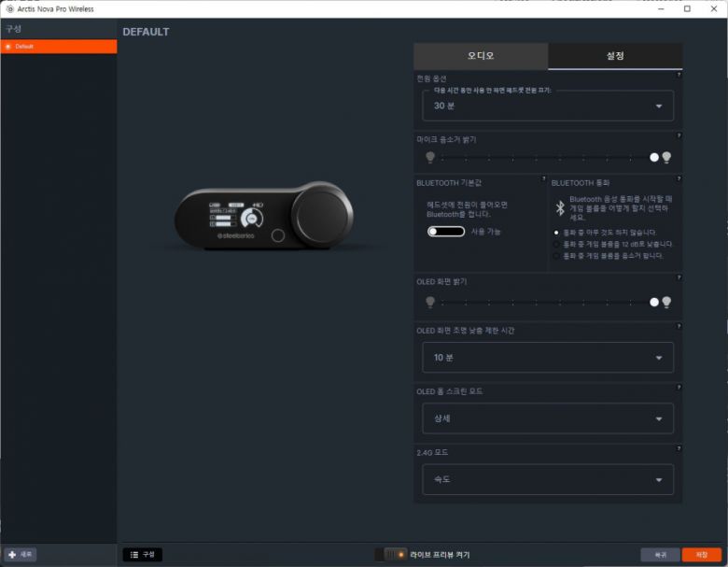728x567 pixels.
Task: Select radio option to mute game volume during calls
Action: coord(557,255)
